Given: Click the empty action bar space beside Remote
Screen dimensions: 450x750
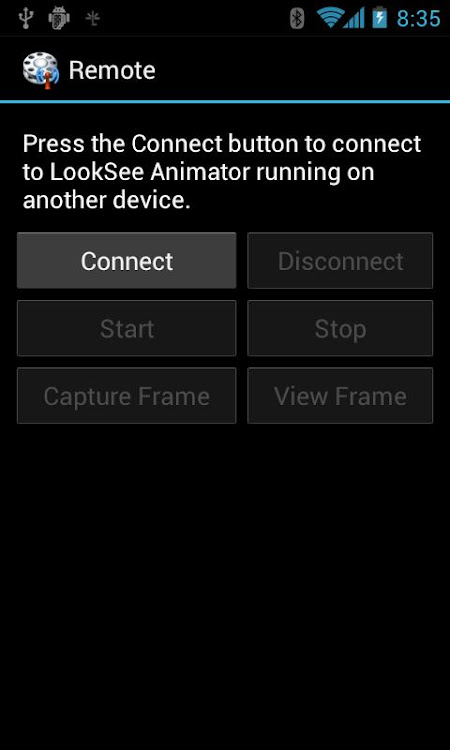Looking at the screenshot, I should (301, 71).
